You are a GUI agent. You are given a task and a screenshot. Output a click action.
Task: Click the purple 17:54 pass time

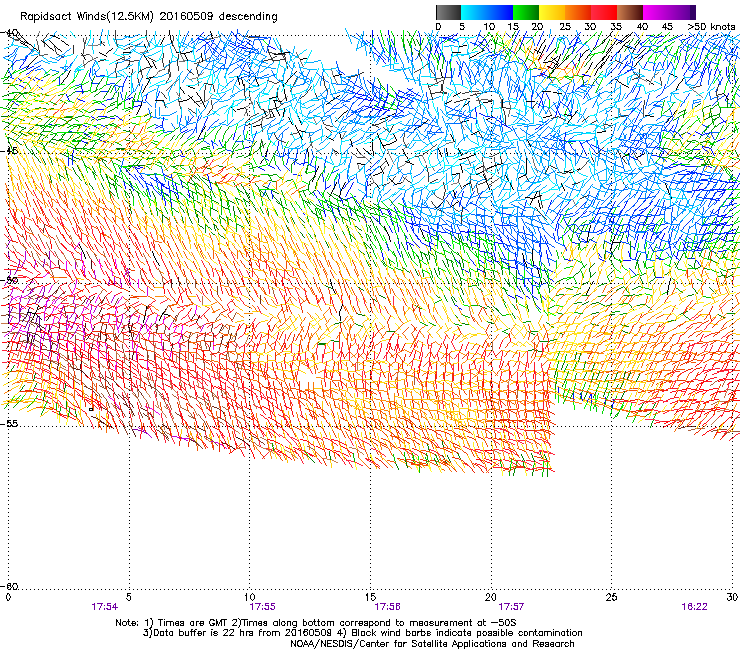point(105,607)
